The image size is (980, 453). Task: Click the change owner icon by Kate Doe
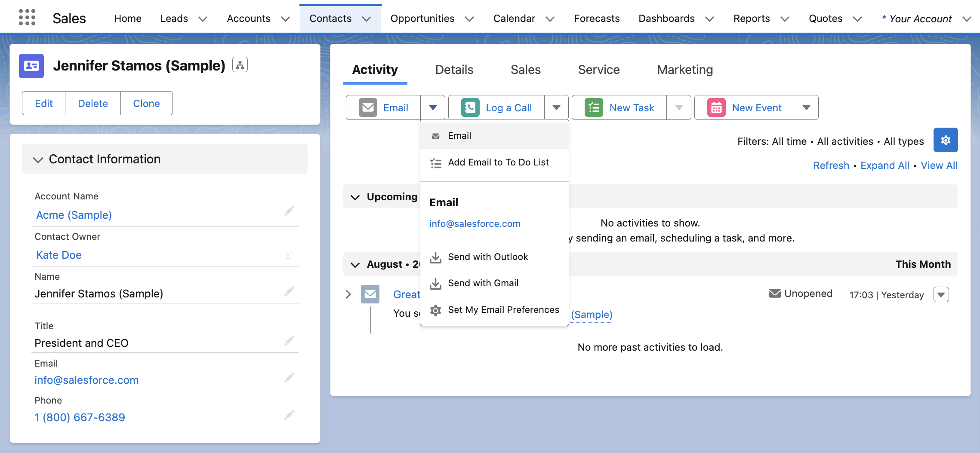(289, 255)
